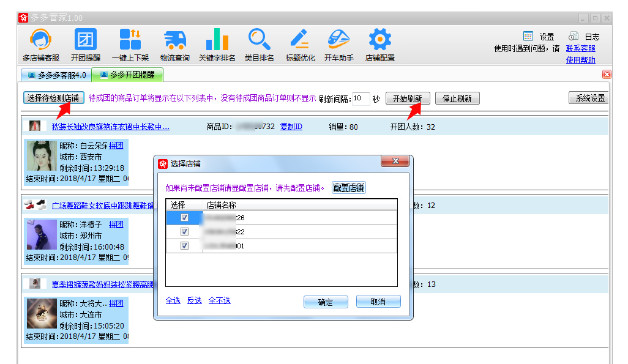Open the 联系客服 link
Image resolution: width=628 pixels, height=364 pixels.
click(x=581, y=48)
